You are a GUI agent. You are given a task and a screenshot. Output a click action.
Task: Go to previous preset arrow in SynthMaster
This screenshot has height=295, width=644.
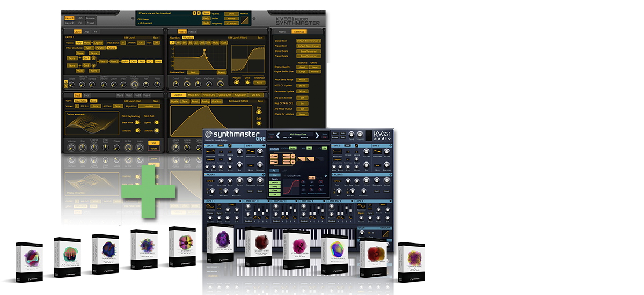tap(194, 12)
